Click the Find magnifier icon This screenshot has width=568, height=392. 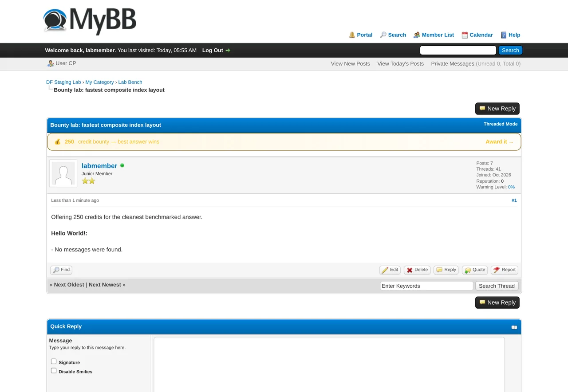(56, 270)
